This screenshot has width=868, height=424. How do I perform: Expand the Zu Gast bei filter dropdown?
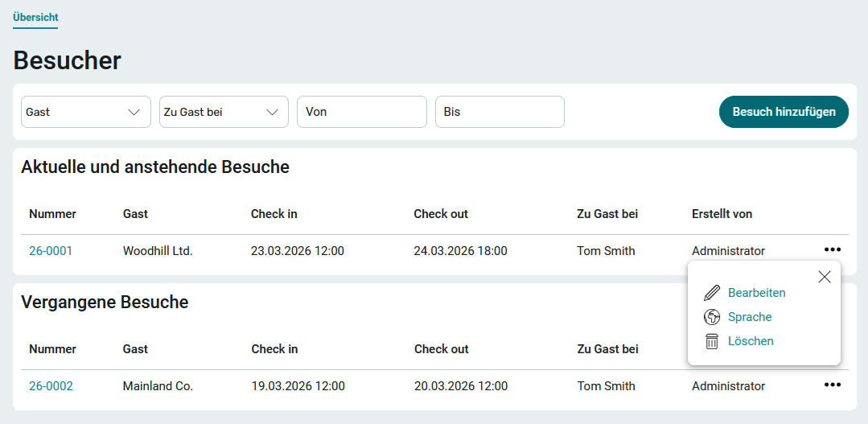[224, 112]
